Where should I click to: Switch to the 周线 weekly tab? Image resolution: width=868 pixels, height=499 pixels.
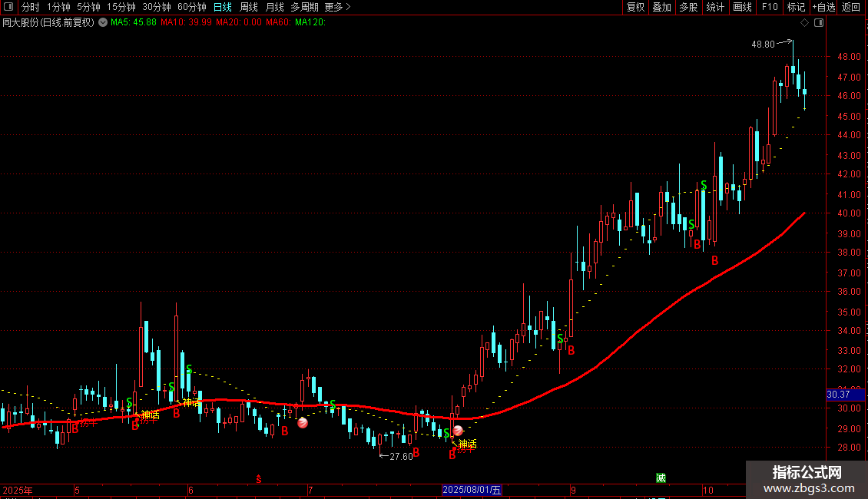pyautogui.click(x=249, y=7)
